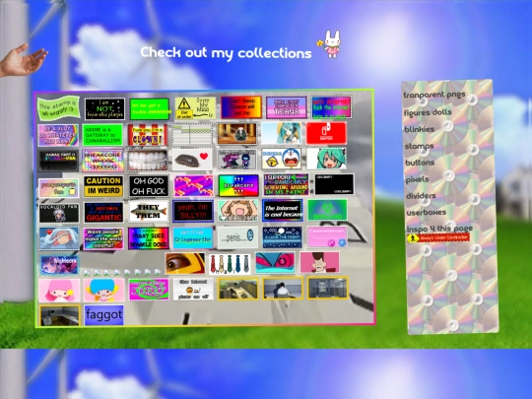Click the pastel 'pompompurin fan' stamp

coord(59,188)
